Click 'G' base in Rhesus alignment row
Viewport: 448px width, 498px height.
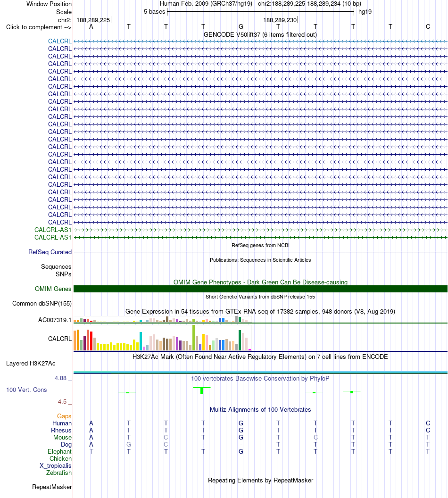241,431
